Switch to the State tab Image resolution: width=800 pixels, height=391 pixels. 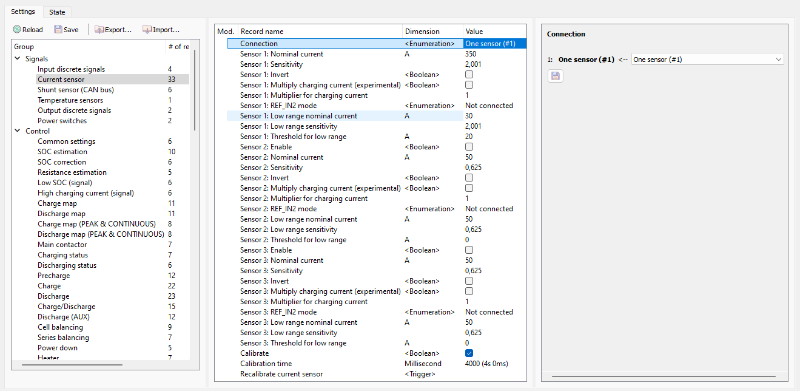pos(57,12)
